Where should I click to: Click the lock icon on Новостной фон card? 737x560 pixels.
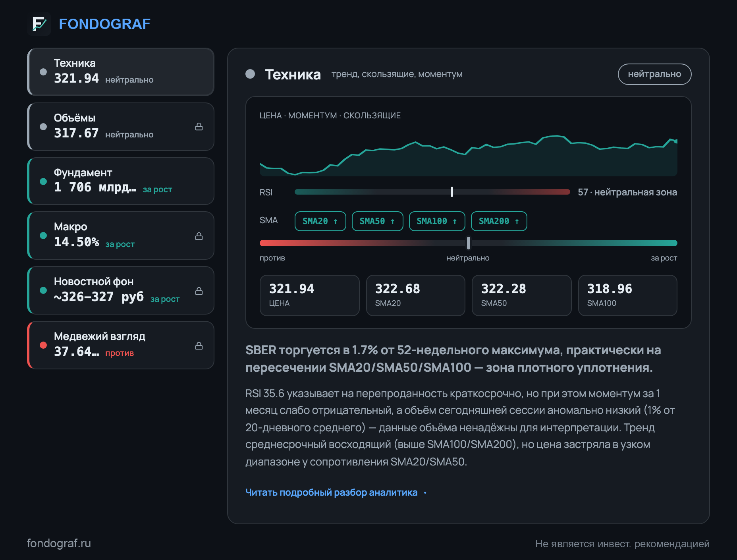coord(199,291)
